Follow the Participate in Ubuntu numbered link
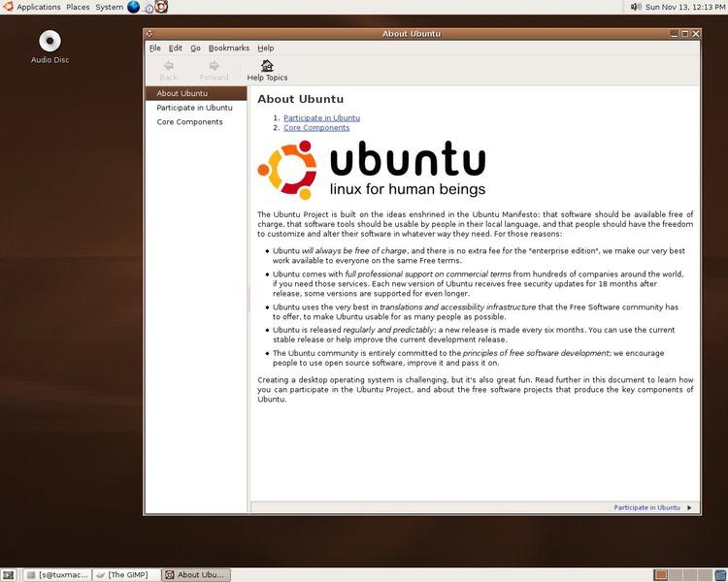 pyautogui.click(x=321, y=118)
